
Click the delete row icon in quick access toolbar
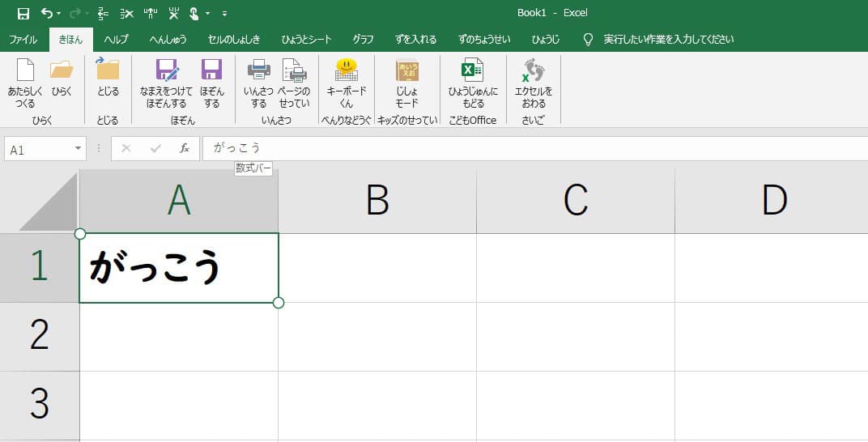(127, 13)
